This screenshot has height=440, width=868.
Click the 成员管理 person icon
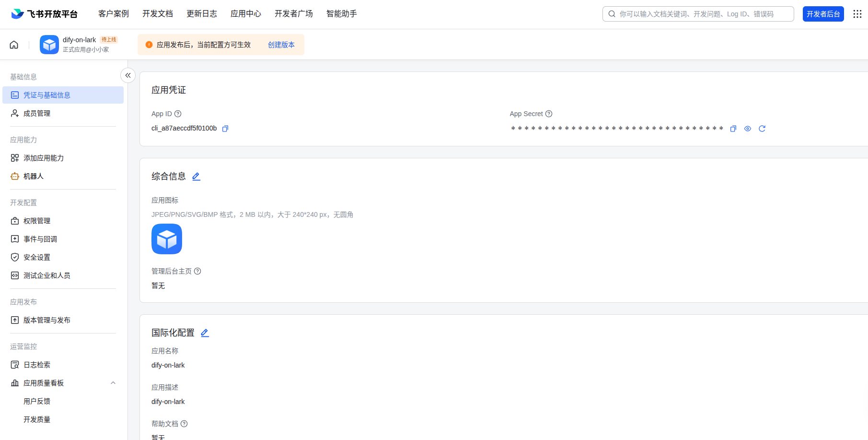15,113
